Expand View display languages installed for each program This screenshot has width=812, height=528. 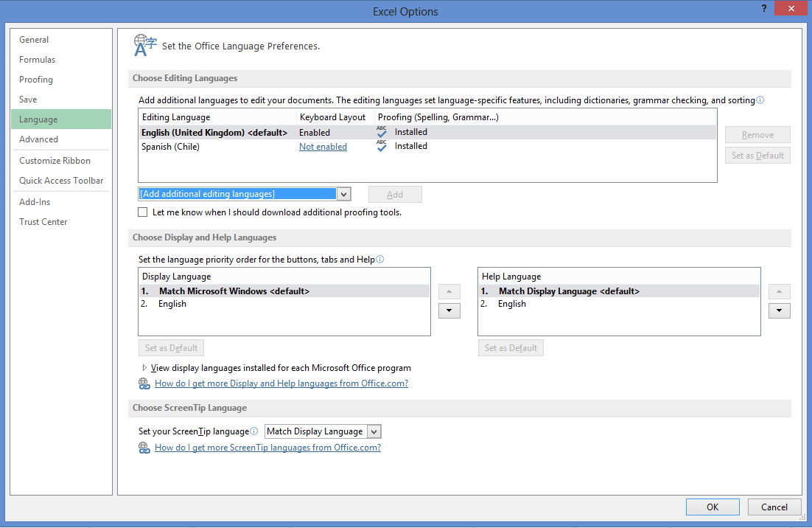[x=144, y=368]
